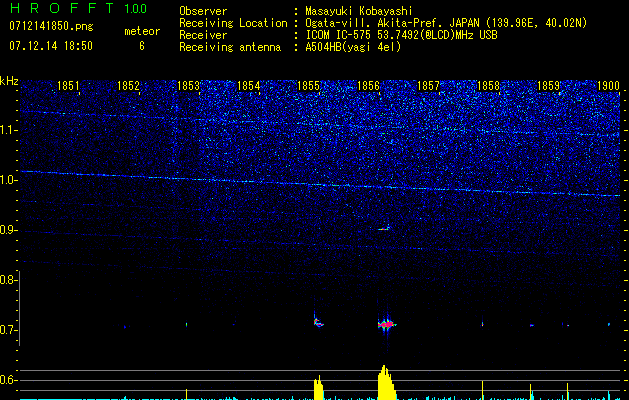Click the 1856 time marker

[x=368, y=85]
